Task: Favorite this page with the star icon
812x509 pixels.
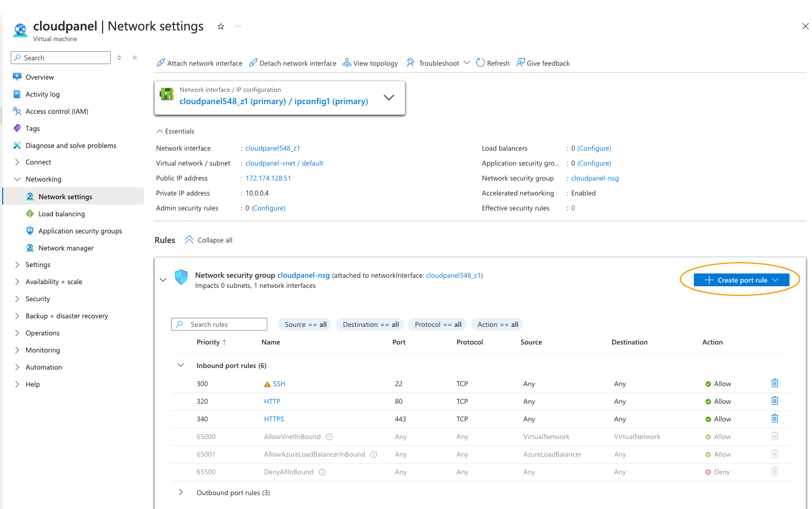Action: click(220, 26)
